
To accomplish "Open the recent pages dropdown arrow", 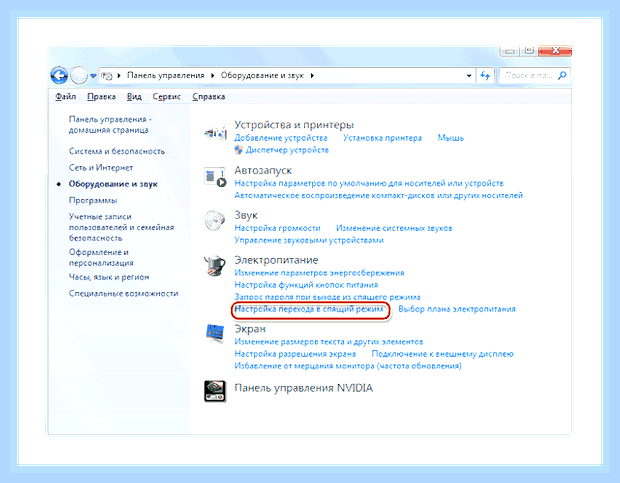I will click(x=93, y=75).
